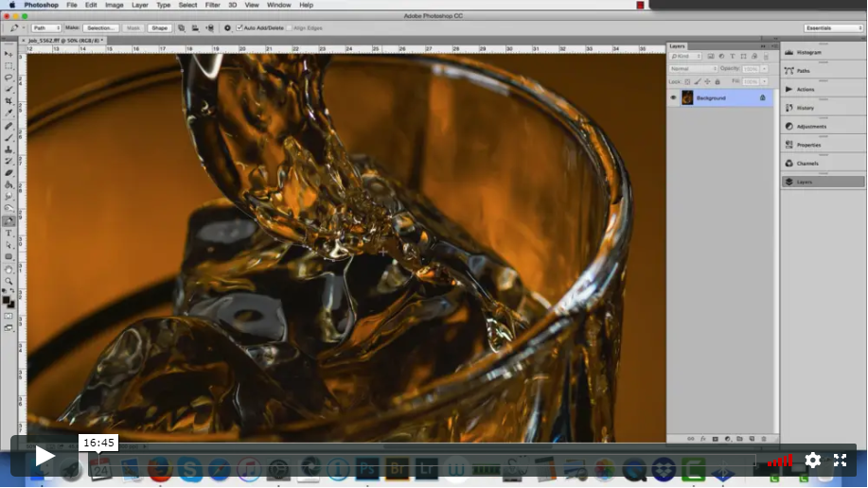Open the Paths panel

click(x=824, y=71)
